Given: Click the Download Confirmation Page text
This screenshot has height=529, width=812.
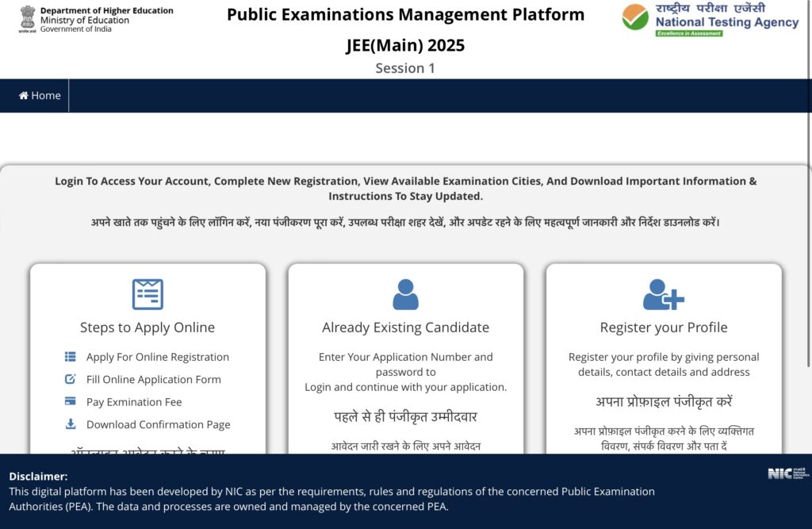Looking at the screenshot, I should click(x=158, y=424).
